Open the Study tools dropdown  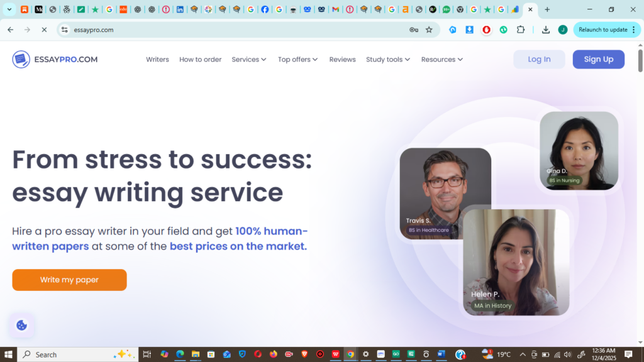pyautogui.click(x=387, y=60)
